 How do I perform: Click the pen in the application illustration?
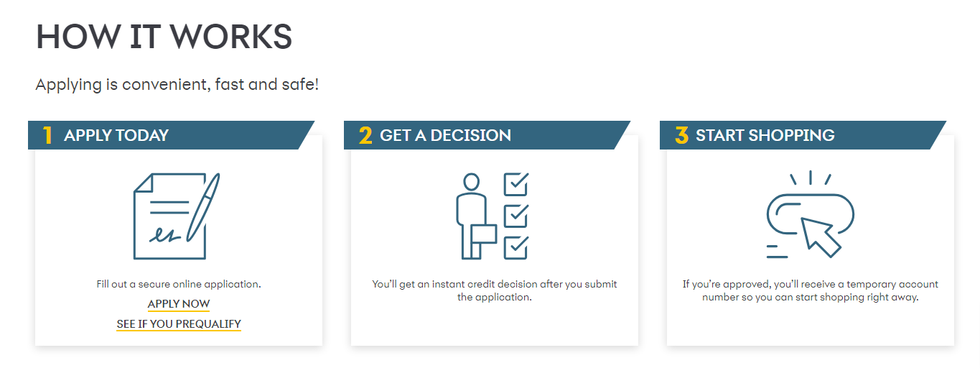click(x=204, y=207)
